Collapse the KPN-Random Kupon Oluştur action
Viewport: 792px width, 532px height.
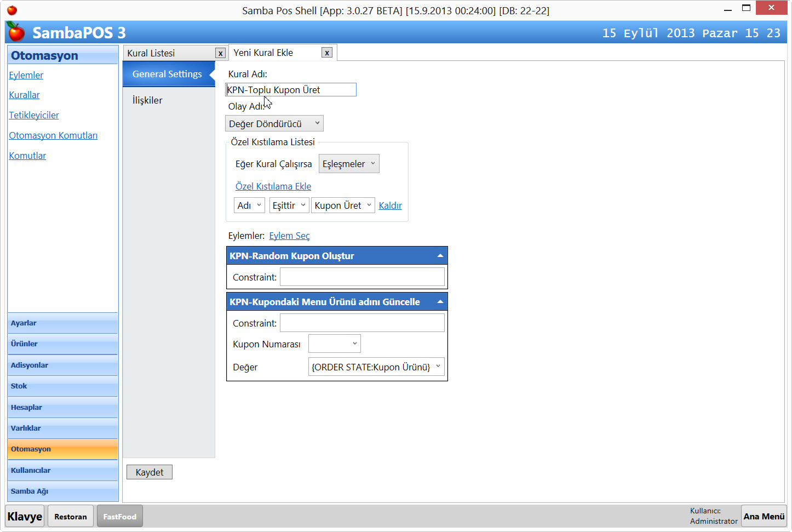pyautogui.click(x=440, y=256)
